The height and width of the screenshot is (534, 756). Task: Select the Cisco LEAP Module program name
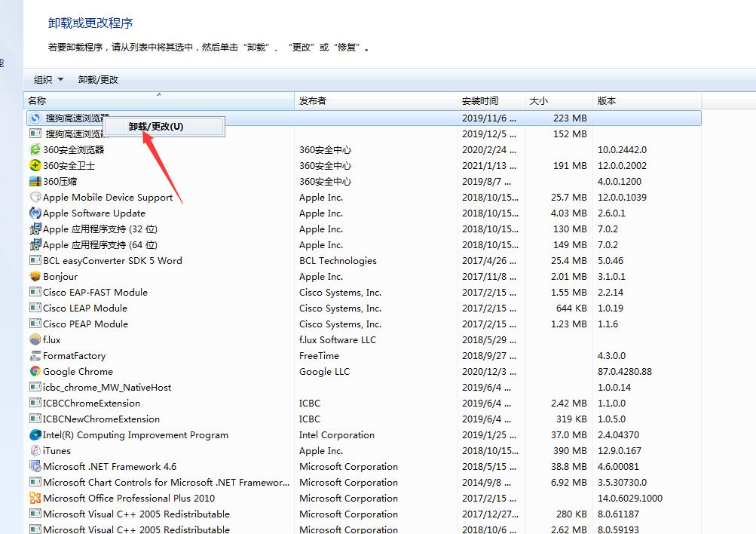[x=85, y=308]
